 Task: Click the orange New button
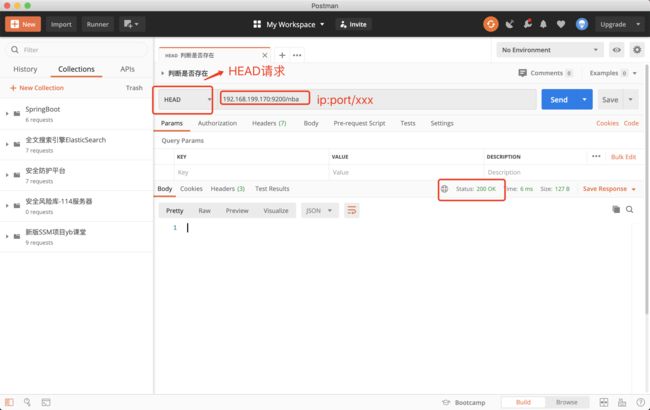[23, 24]
